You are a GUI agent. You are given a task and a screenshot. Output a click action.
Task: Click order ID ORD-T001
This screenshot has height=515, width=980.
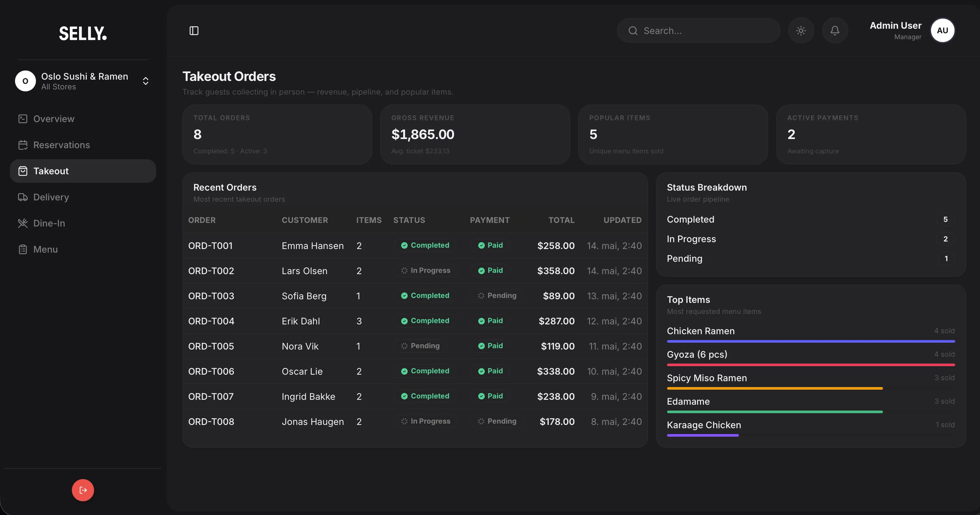pos(210,246)
